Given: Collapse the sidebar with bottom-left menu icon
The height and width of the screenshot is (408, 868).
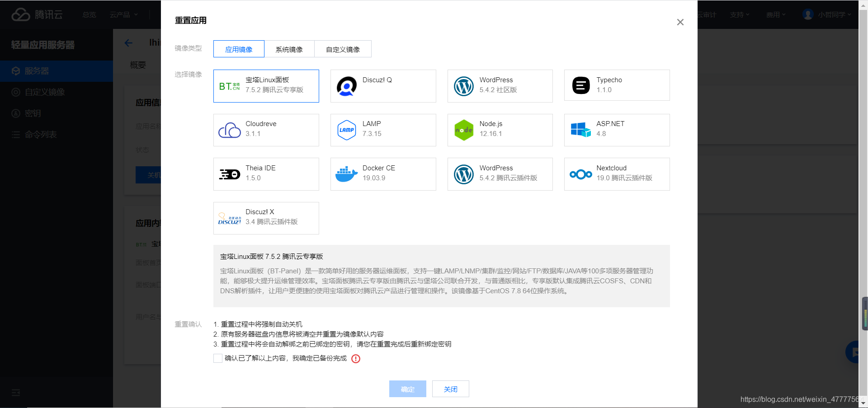Looking at the screenshot, I should click(16, 393).
